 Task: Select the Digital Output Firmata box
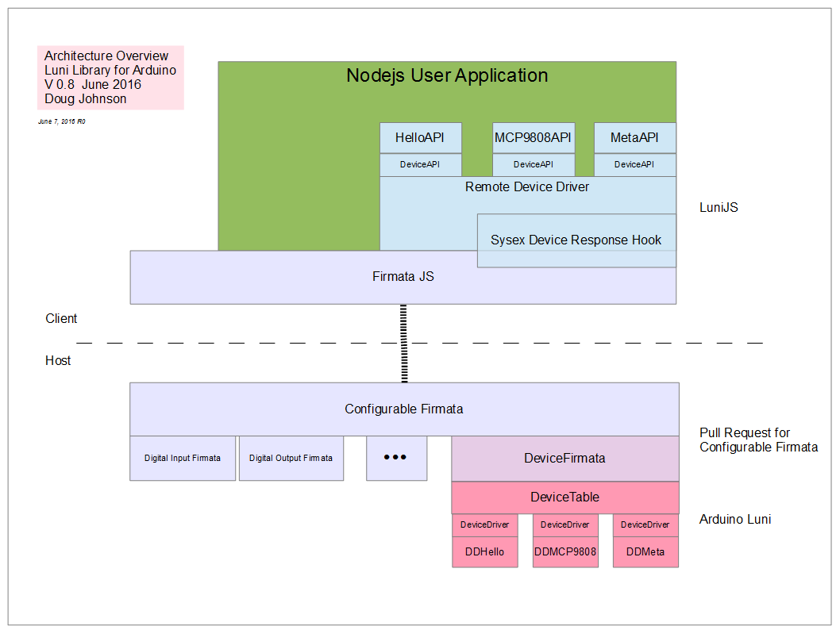(291, 458)
